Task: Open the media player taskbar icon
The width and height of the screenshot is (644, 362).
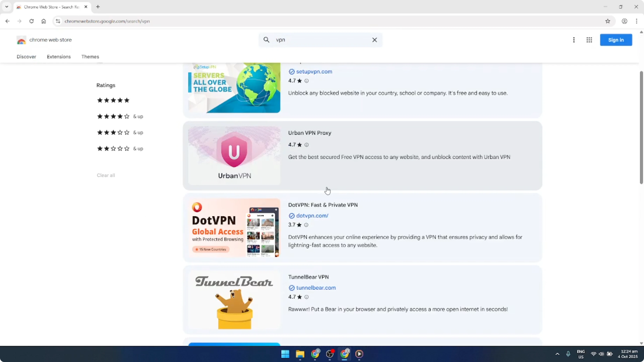Action: [359, 354]
